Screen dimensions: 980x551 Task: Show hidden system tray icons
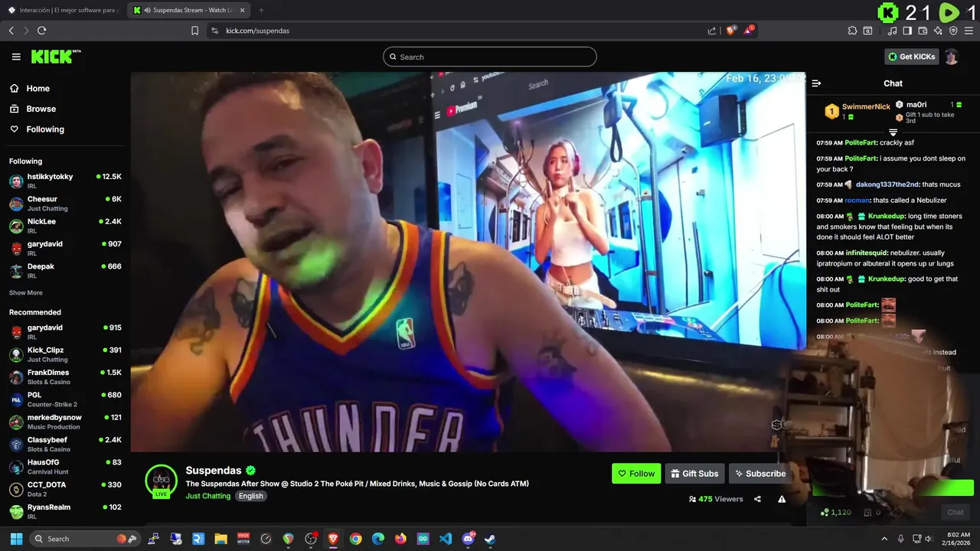(884, 539)
